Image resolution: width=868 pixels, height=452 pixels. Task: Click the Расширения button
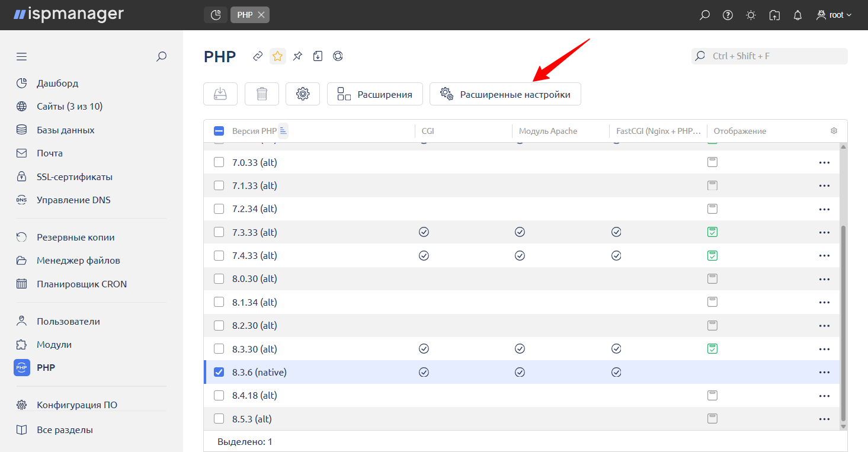coord(374,94)
